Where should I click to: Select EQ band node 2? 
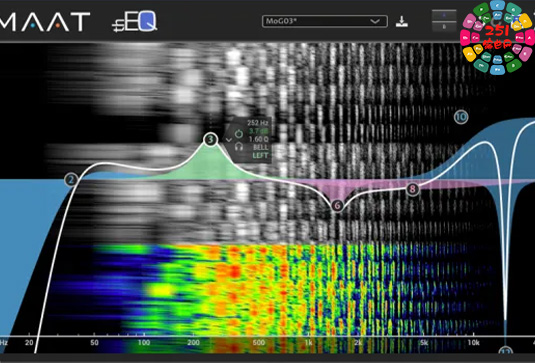(71, 180)
